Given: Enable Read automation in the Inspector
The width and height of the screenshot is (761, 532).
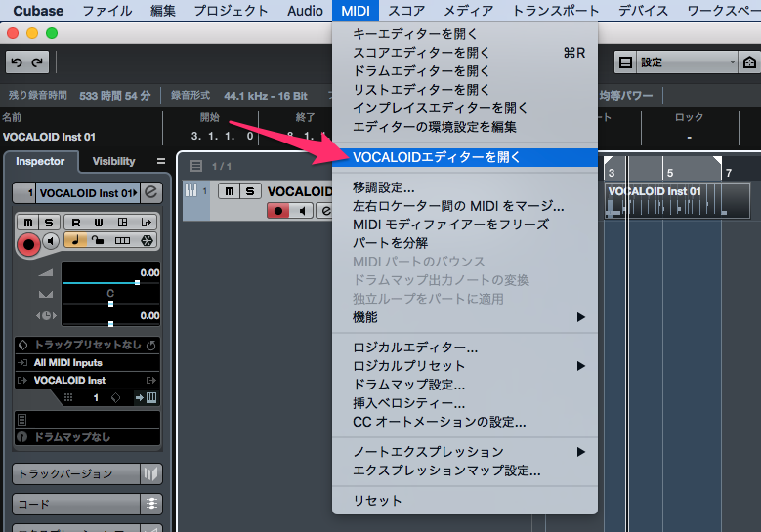Looking at the screenshot, I should [x=76, y=223].
